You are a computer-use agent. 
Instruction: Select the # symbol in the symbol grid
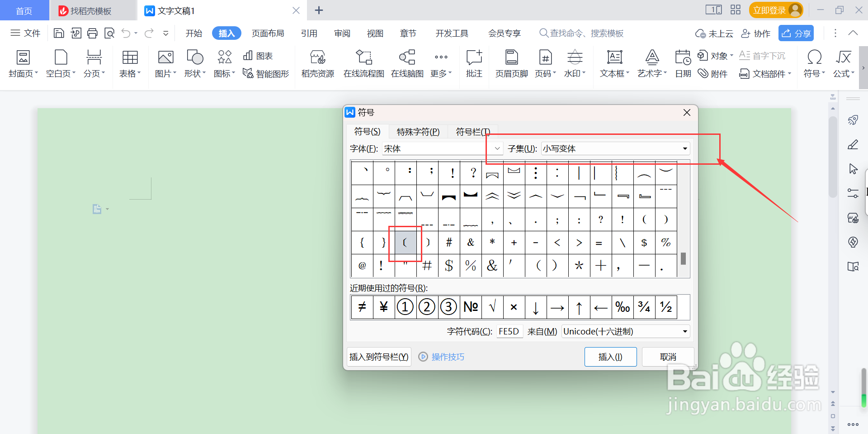click(x=449, y=243)
